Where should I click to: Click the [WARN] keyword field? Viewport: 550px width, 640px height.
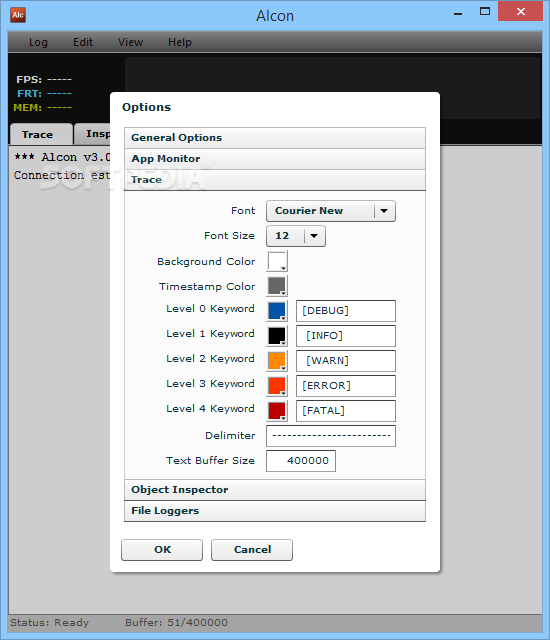point(346,361)
